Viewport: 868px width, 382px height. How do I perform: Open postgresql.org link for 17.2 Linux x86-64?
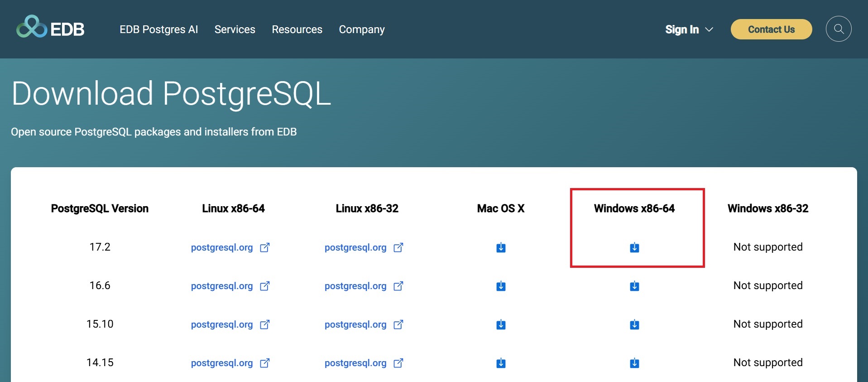222,247
